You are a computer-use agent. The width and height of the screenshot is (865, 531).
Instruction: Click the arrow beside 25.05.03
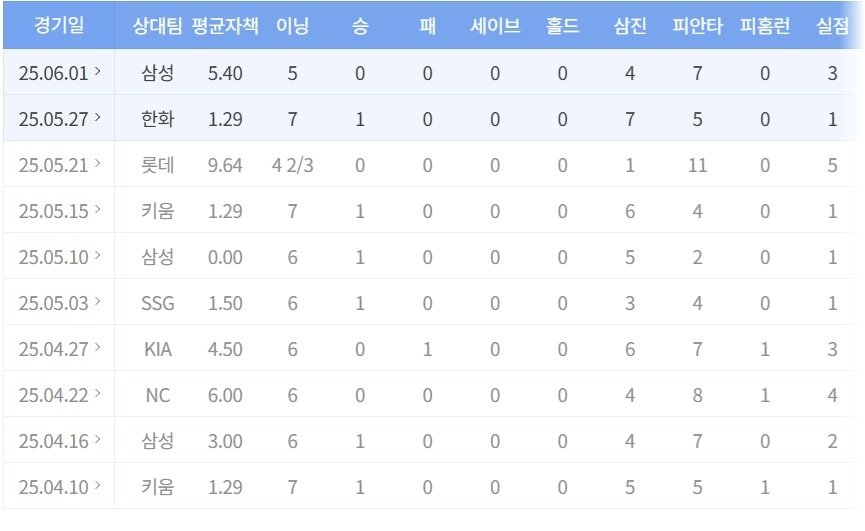point(97,302)
